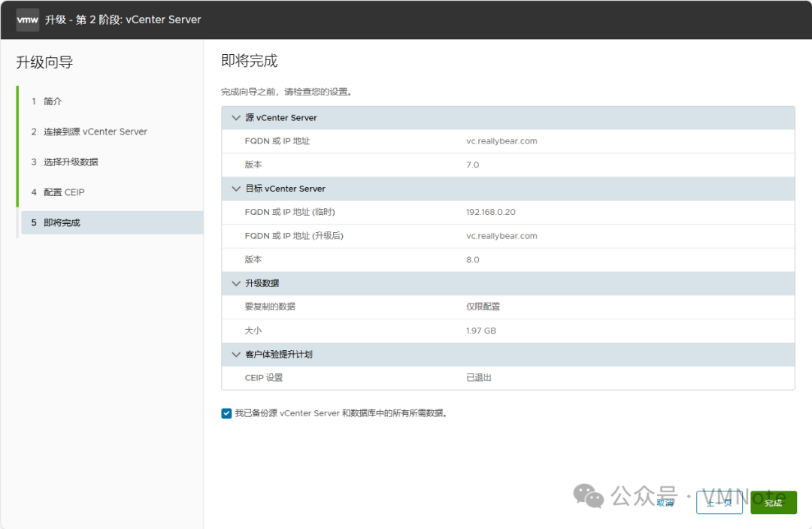Click the 完成 button
This screenshot has width=812, height=529.
(773, 503)
